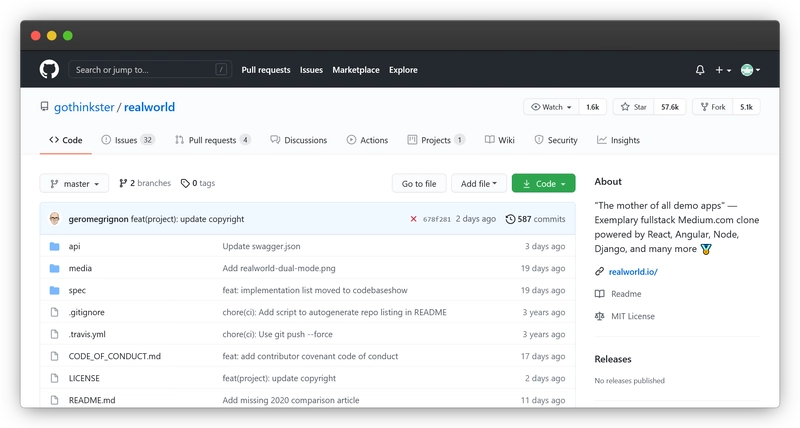Open the Security tab
Screen dimensions: 800x428
click(556, 140)
